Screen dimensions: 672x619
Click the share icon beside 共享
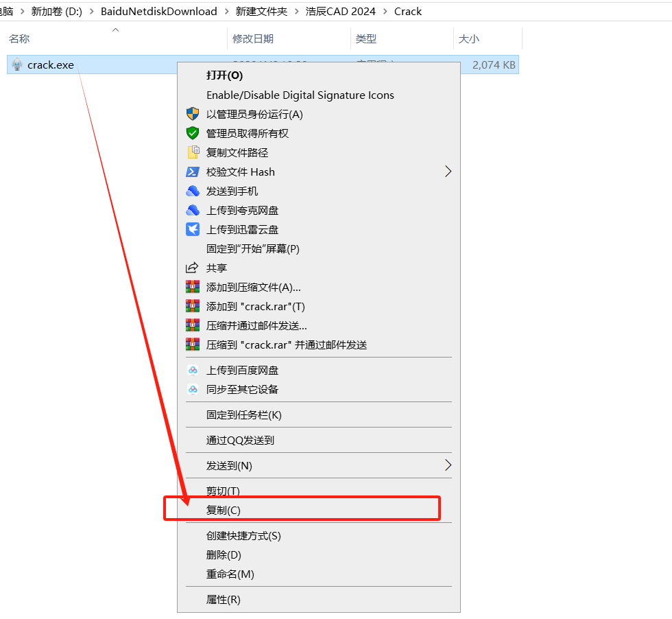(192, 268)
